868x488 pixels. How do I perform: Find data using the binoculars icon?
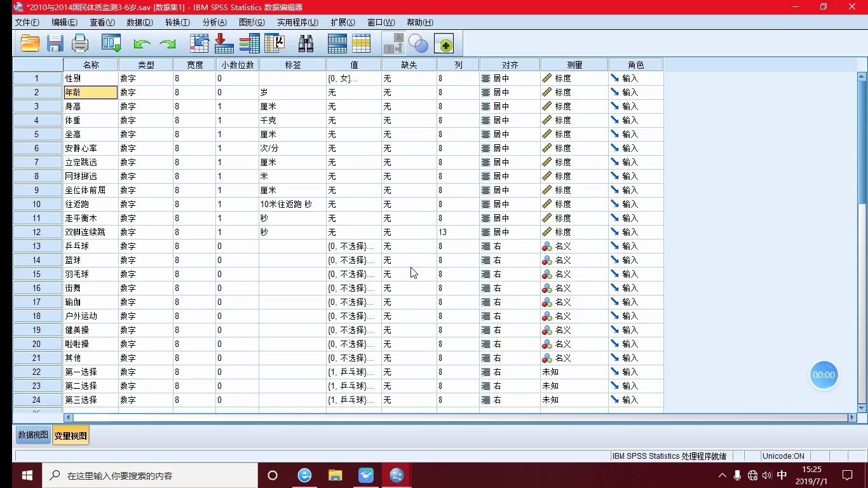(x=305, y=43)
